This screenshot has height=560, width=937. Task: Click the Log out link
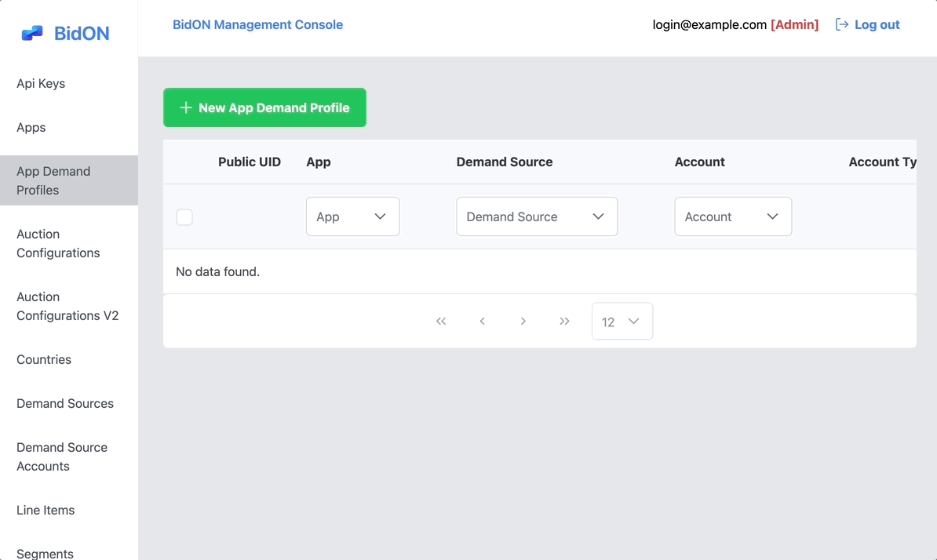click(x=877, y=24)
